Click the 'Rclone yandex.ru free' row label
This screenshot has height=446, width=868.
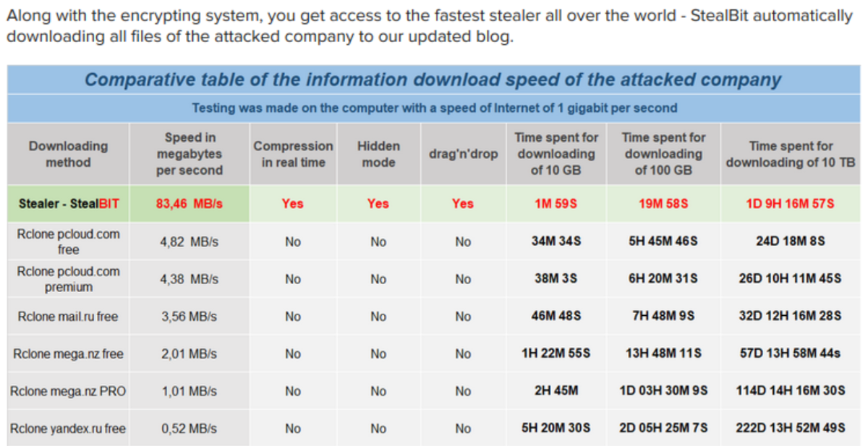(68, 429)
